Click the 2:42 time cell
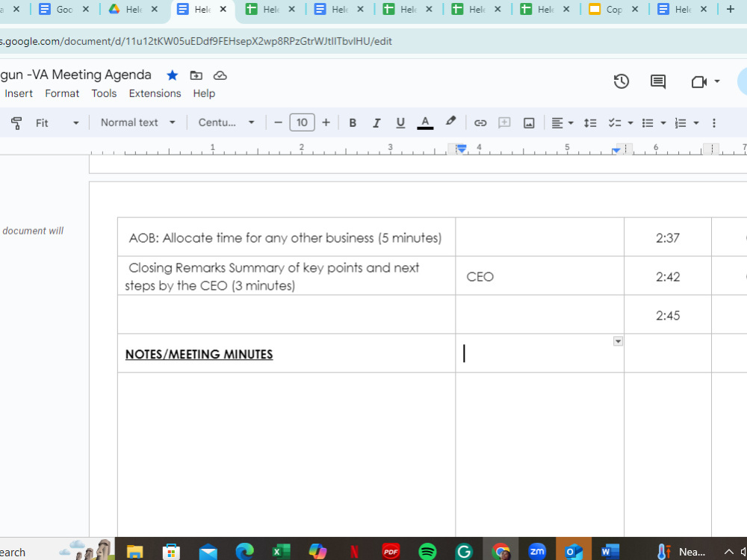 [667, 277]
